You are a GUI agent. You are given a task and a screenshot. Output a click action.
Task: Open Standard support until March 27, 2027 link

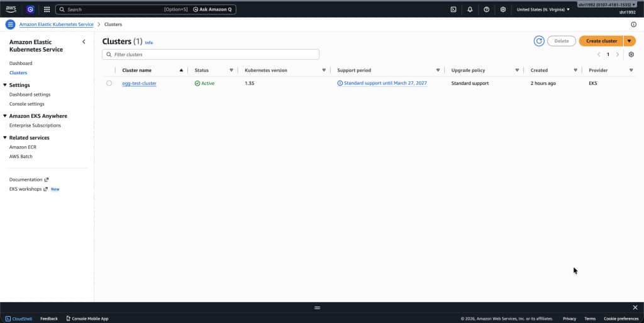pos(382,83)
